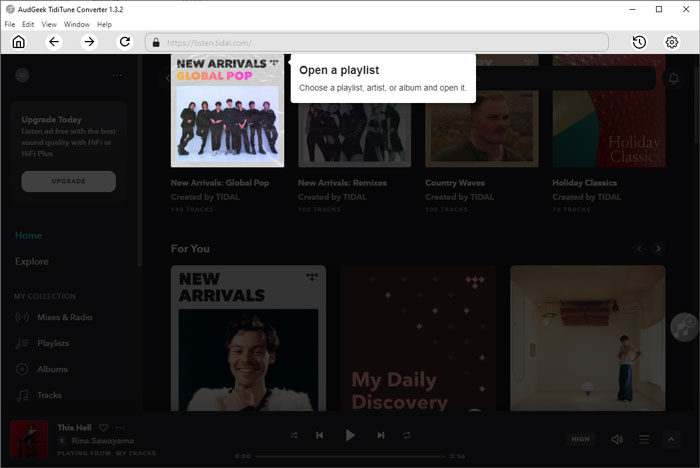Click the play button

350,435
